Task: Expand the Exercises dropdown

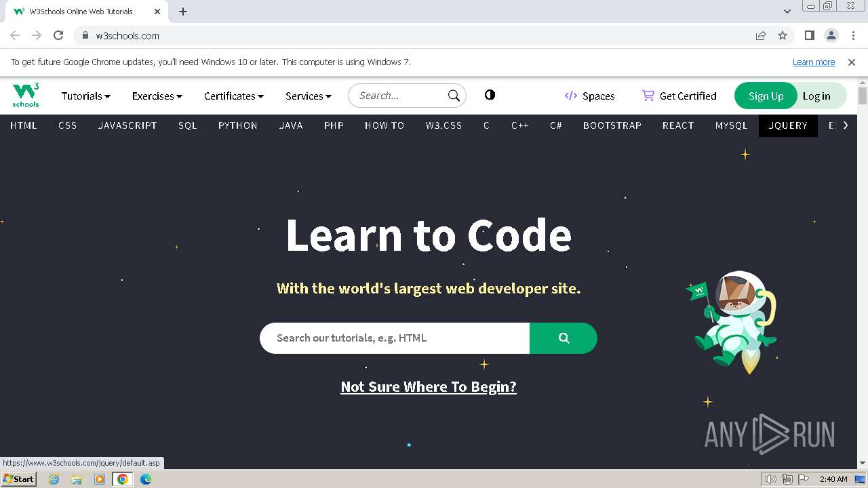Action: coord(157,96)
